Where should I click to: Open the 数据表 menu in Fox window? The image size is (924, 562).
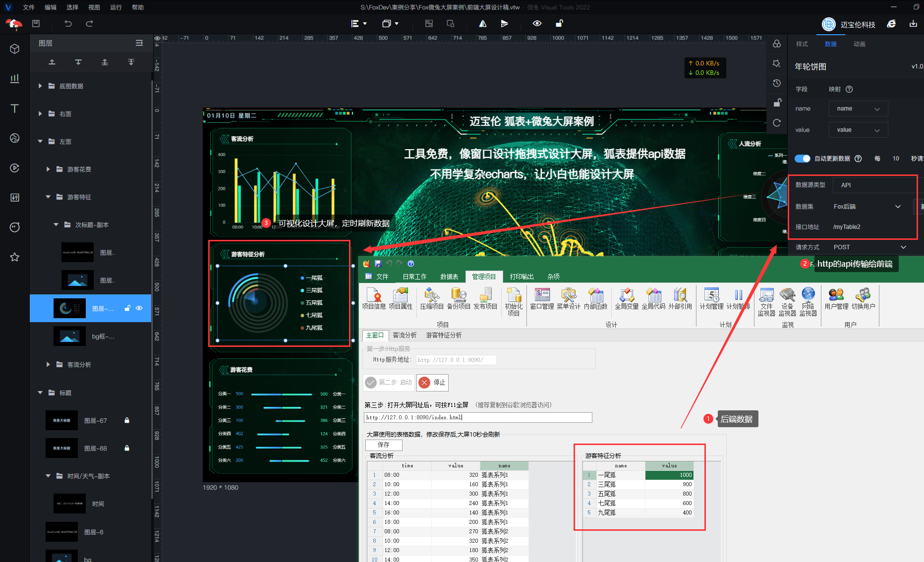tap(449, 277)
